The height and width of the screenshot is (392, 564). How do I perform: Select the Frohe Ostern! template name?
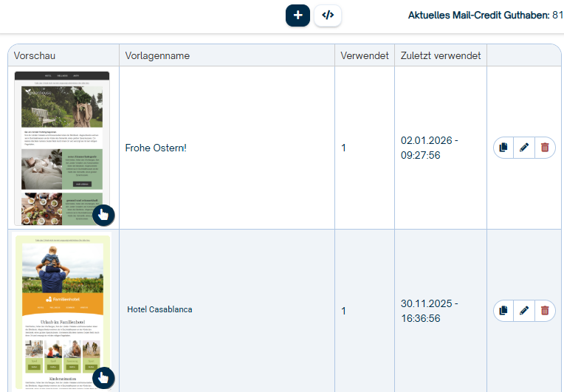click(x=156, y=148)
